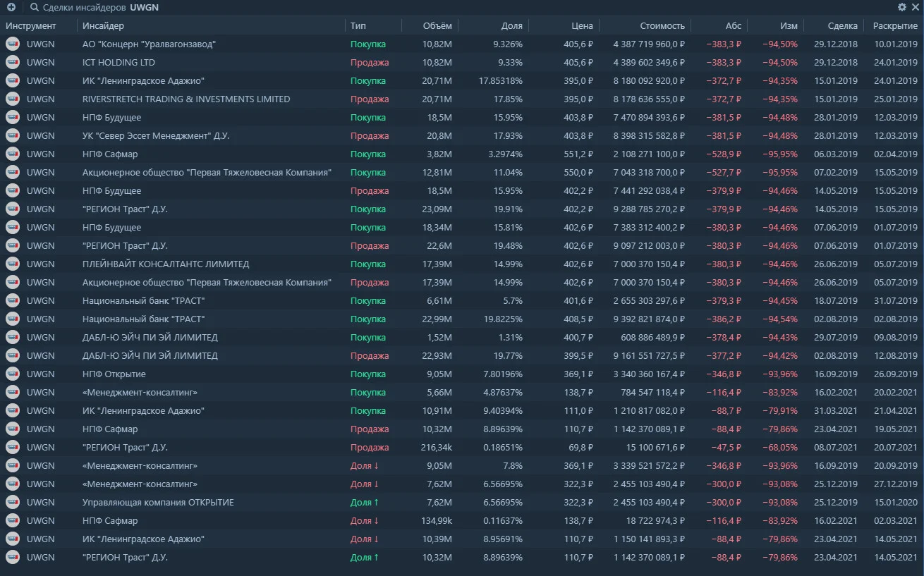This screenshot has height=576, width=924.
Task: Click the −68,05% change cell
Action: [780, 447]
